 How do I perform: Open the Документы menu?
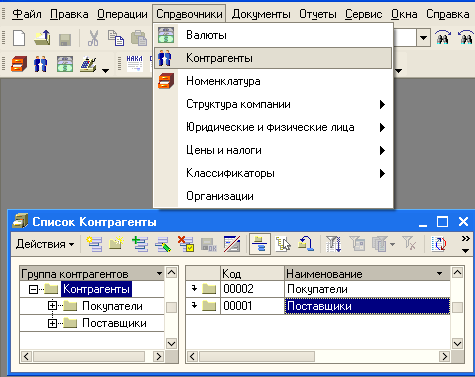coord(261,14)
